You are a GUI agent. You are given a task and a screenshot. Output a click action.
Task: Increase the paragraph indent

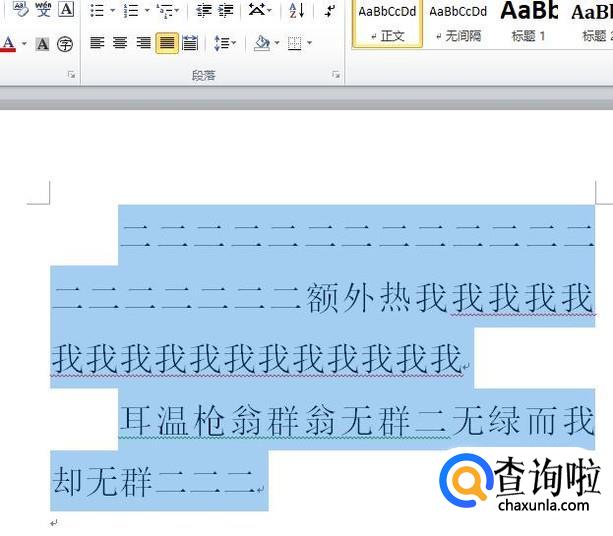(227, 10)
